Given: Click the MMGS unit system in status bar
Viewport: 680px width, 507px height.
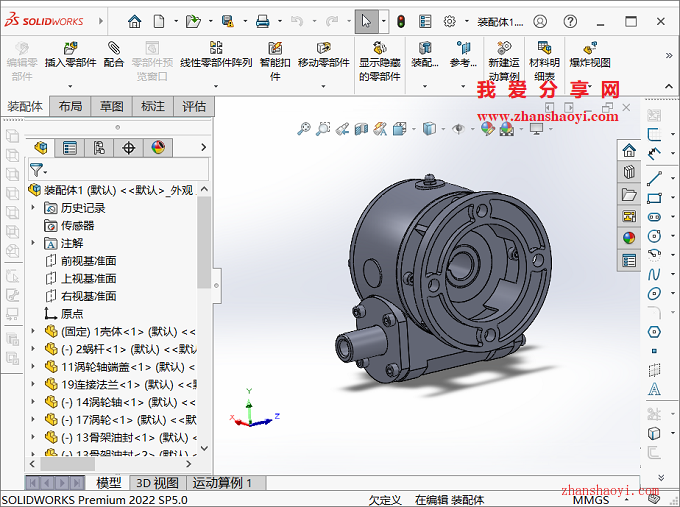Looking at the screenshot, I should 591,500.
